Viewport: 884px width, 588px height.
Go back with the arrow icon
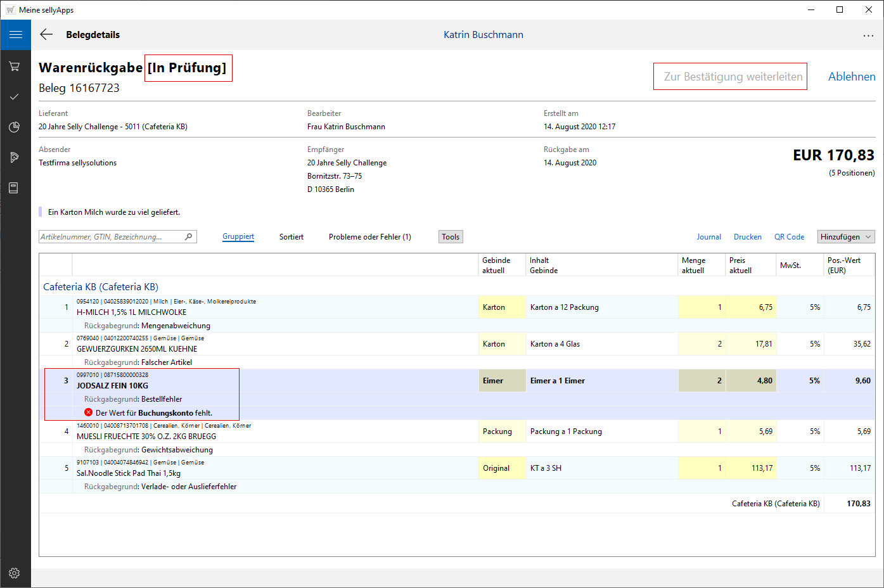coord(46,35)
